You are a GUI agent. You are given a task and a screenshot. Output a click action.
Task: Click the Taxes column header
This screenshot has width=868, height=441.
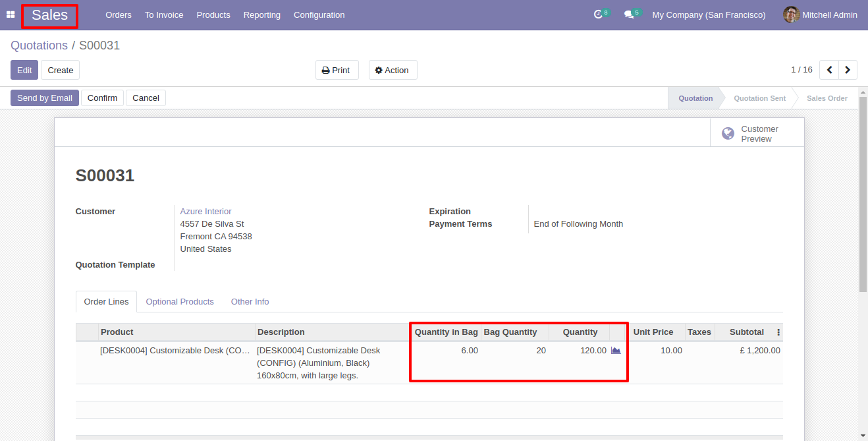point(699,332)
